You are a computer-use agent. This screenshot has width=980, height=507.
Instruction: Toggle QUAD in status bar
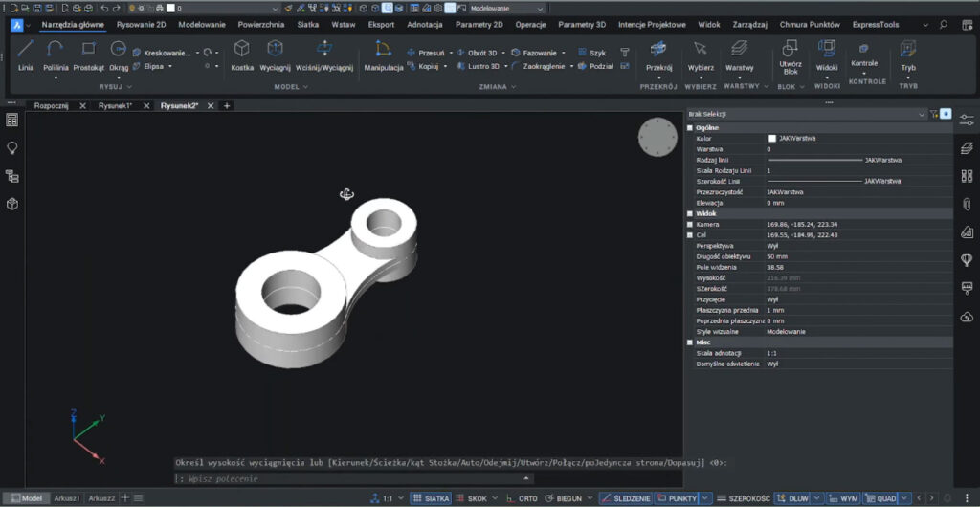coord(881,498)
